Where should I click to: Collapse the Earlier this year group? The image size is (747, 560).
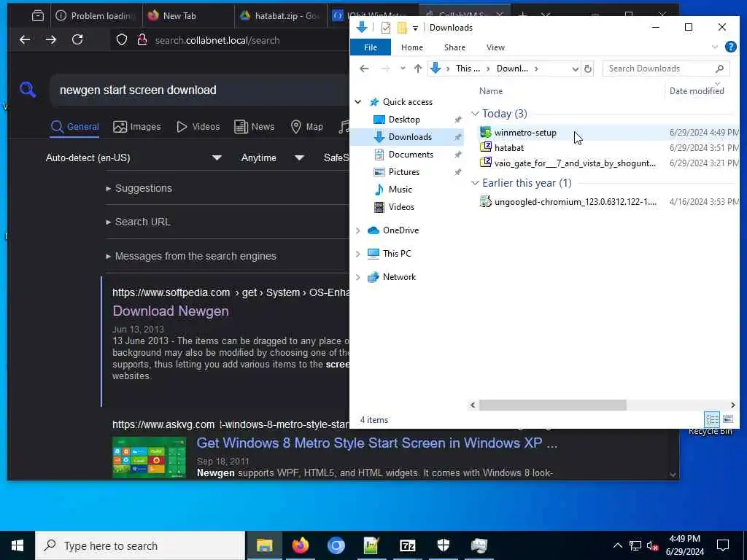[x=475, y=183]
